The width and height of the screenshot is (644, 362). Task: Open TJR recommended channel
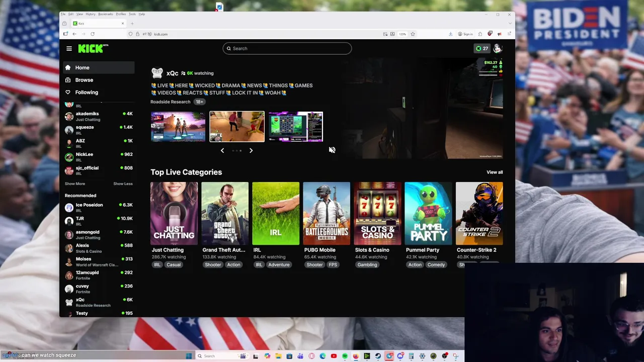[x=99, y=221]
